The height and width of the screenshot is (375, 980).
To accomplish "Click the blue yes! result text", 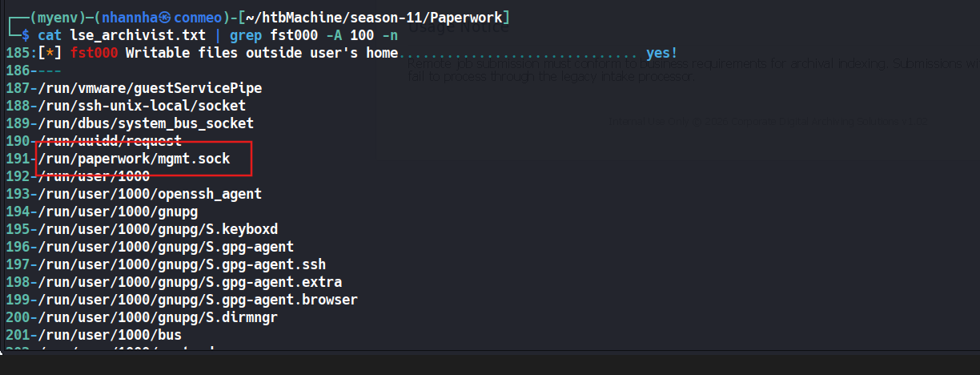I will [x=661, y=53].
